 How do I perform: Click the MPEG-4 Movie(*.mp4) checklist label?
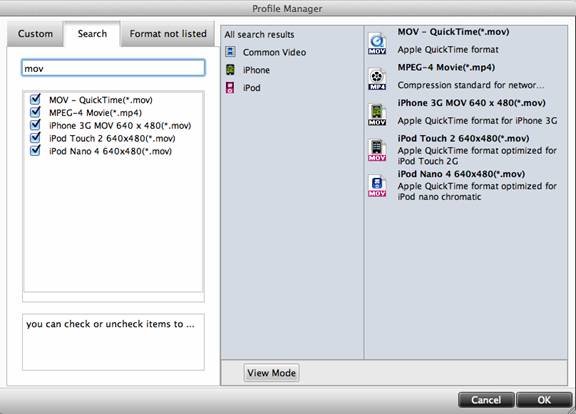coord(95,113)
